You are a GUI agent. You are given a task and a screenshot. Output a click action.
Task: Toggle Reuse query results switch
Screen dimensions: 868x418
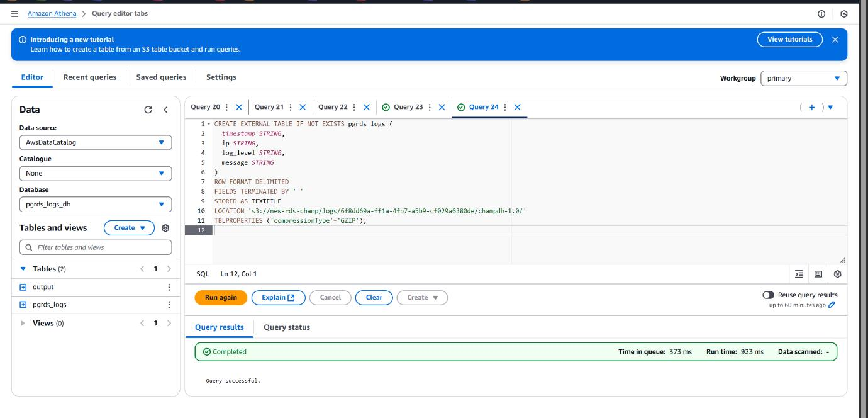[x=768, y=295]
